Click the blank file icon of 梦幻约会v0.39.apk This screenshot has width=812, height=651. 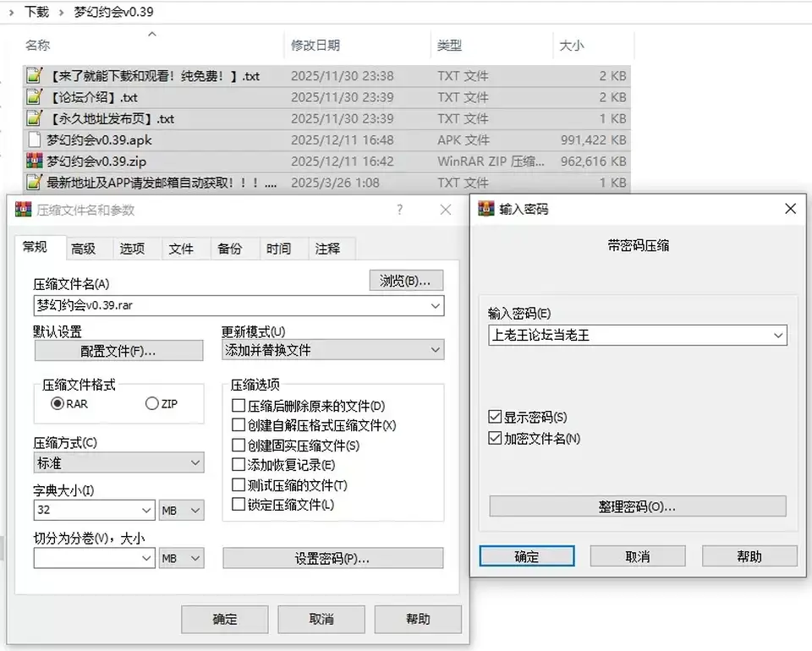click(x=34, y=139)
